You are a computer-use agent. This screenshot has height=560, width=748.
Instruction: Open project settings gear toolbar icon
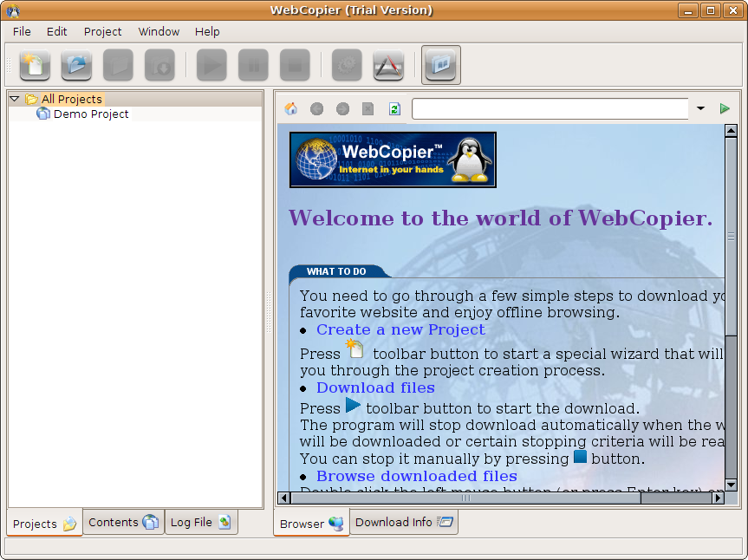click(x=347, y=65)
